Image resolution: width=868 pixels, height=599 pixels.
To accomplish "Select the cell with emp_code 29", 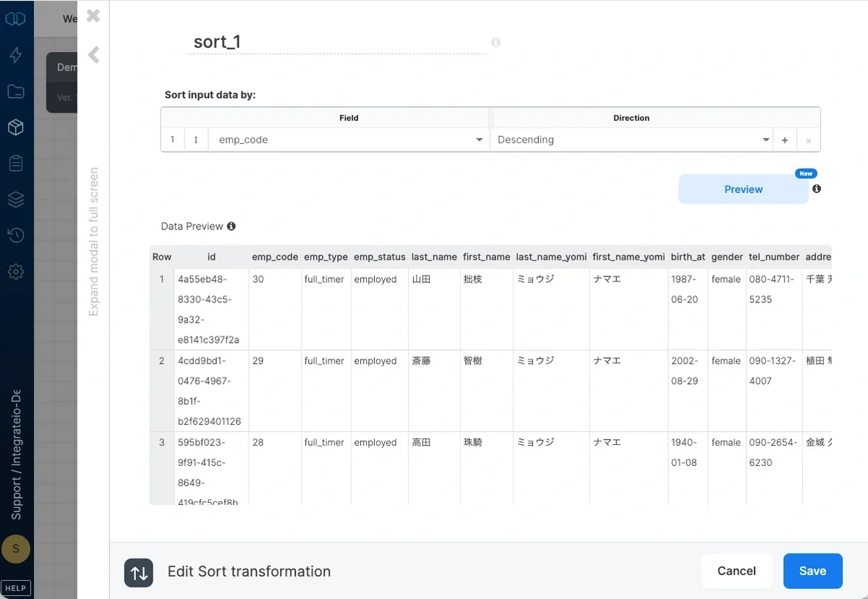I will [x=275, y=391].
